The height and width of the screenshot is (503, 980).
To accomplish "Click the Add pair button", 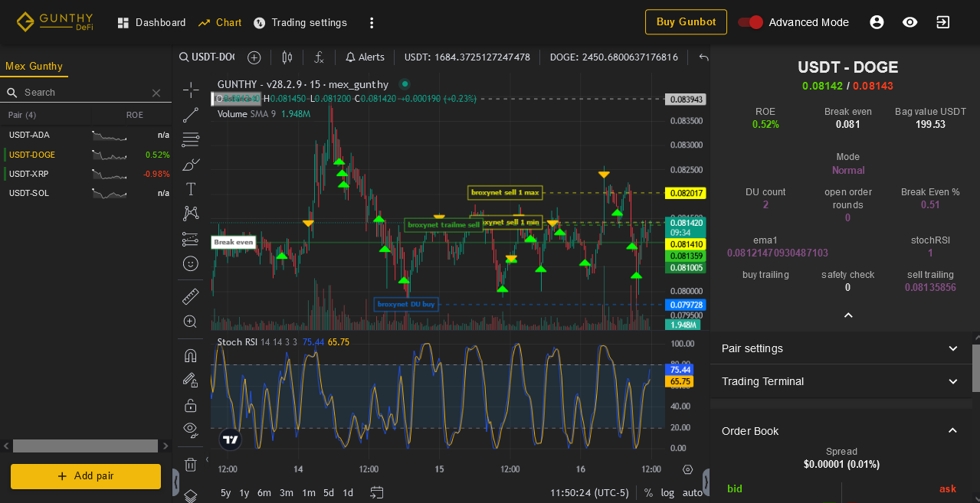I will 86,476.
